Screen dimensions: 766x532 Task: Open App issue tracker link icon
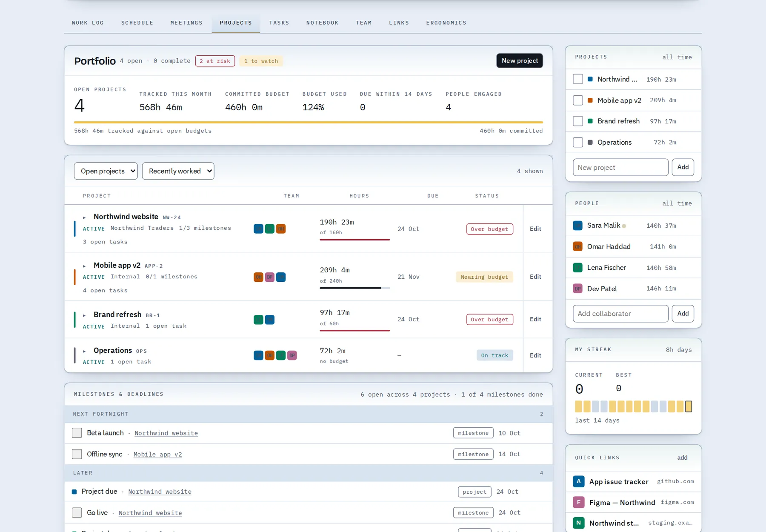(578, 481)
